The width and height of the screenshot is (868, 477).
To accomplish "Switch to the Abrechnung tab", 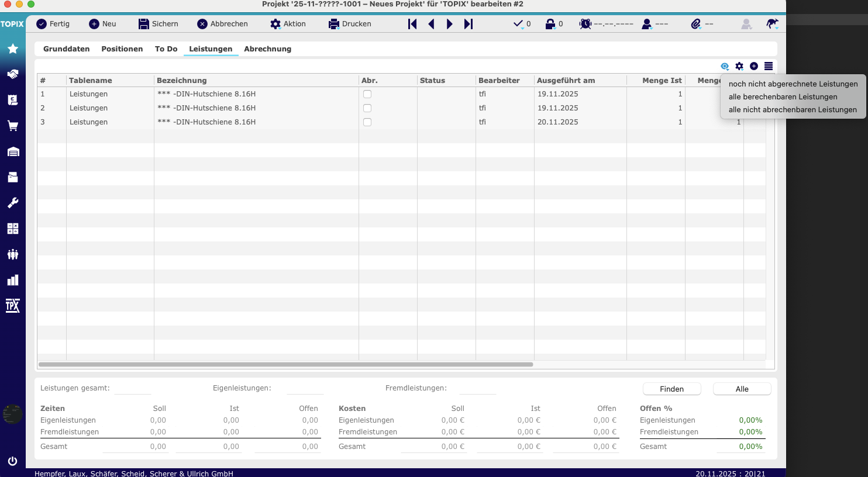I will pos(268,49).
